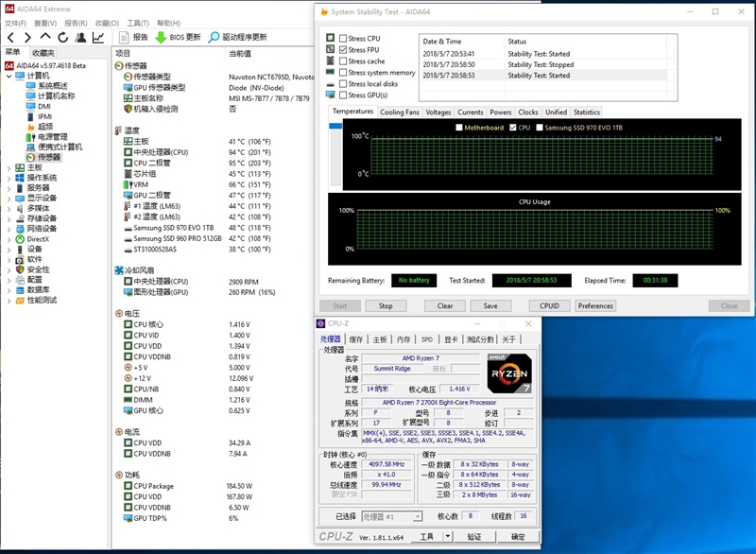This screenshot has width=756, height=554.
Task: Click the 冷却风扇 fan section icon
Action: click(119, 270)
